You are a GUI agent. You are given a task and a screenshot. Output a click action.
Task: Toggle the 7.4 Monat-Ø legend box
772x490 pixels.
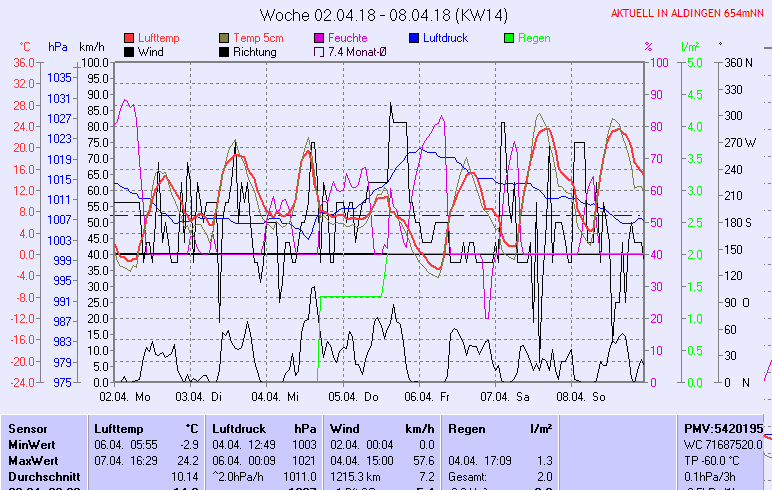click(x=320, y=52)
